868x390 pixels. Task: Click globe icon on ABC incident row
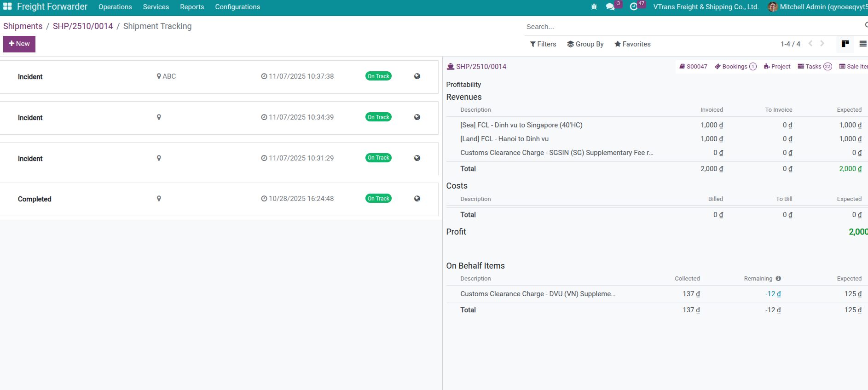point(417,76)
